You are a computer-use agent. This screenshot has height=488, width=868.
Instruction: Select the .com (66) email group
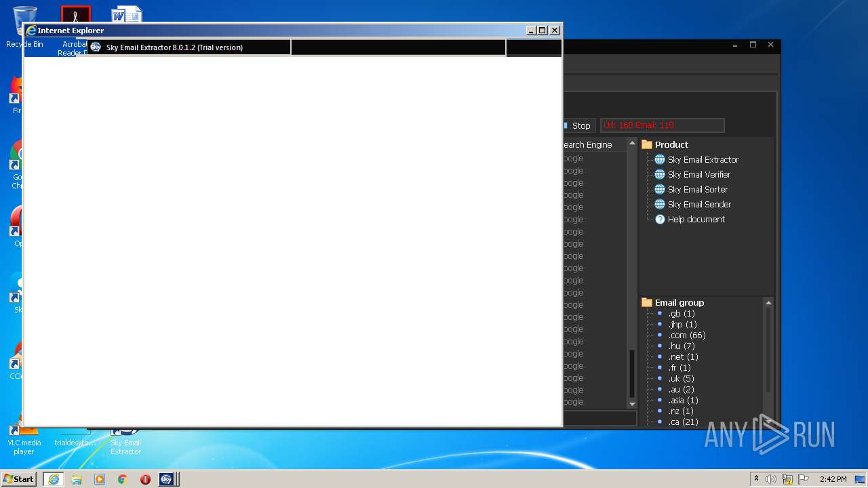[x=687, y=335]
